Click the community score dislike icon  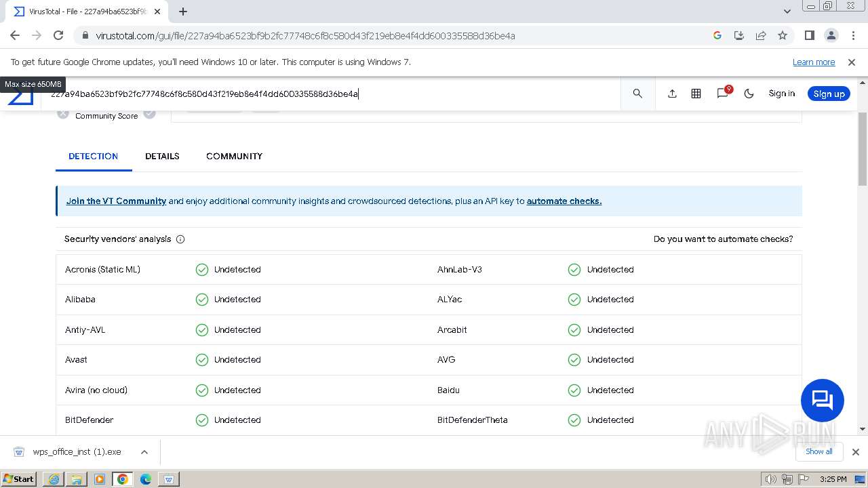click(x=63, y=114)
